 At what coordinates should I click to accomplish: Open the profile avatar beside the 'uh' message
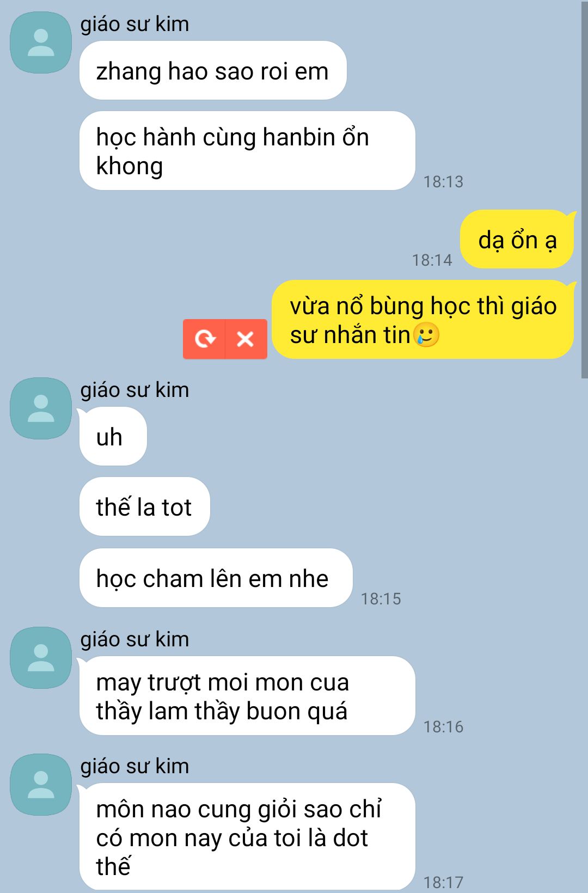tap(41, 408)
